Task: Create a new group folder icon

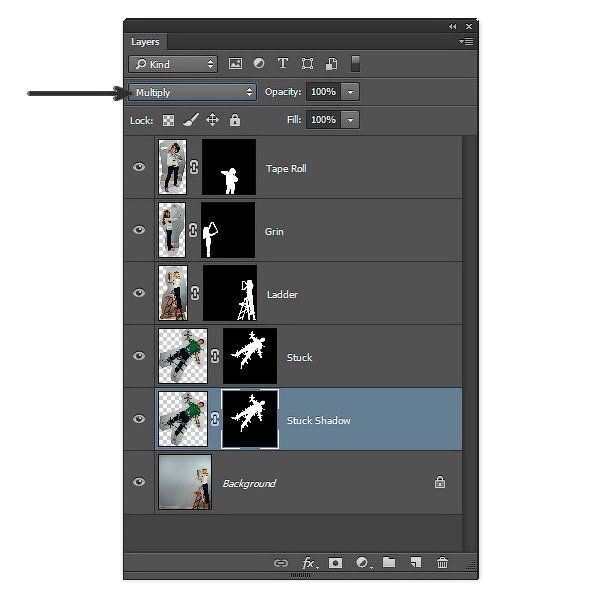Action: (389, 562)
